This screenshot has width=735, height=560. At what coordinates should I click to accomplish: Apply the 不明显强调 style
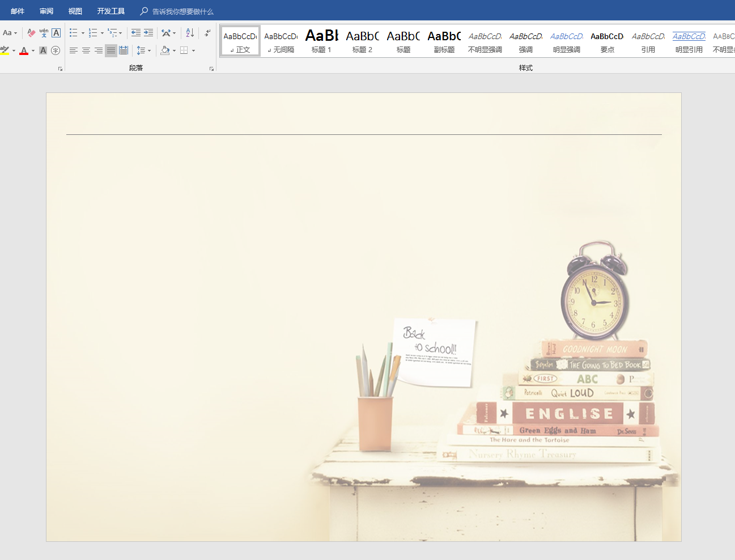(x=485, y=41)
